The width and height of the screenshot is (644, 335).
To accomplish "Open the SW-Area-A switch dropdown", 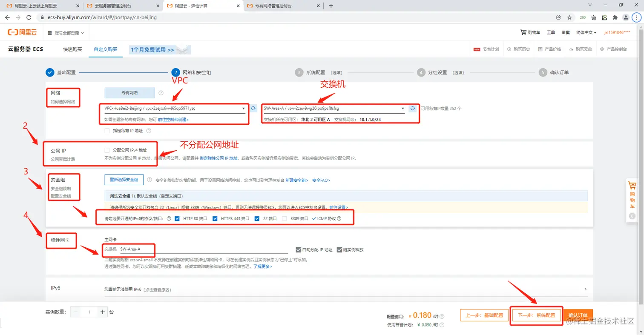I will pos(334,109).
